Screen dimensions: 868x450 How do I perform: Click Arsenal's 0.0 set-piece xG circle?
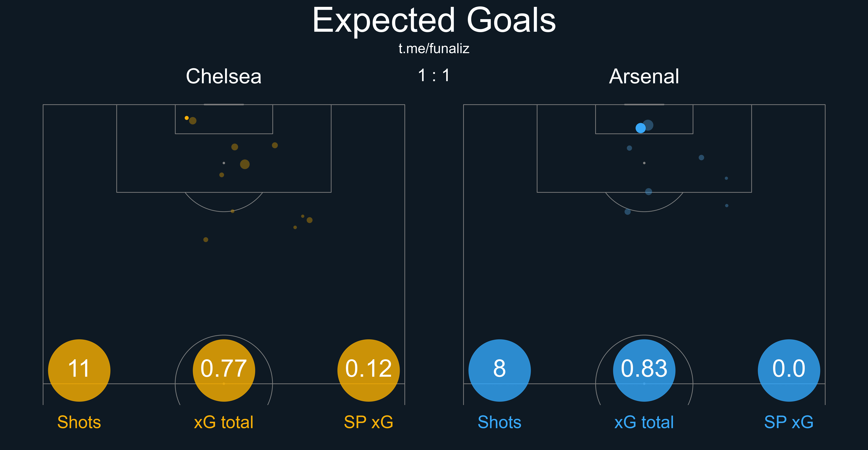(x=789, y=370)
